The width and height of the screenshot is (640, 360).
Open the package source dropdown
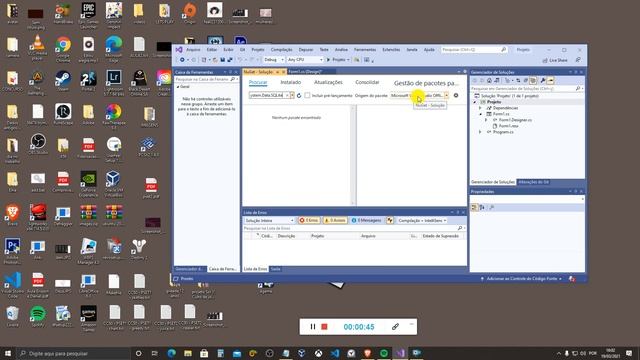tap(447, 96)
